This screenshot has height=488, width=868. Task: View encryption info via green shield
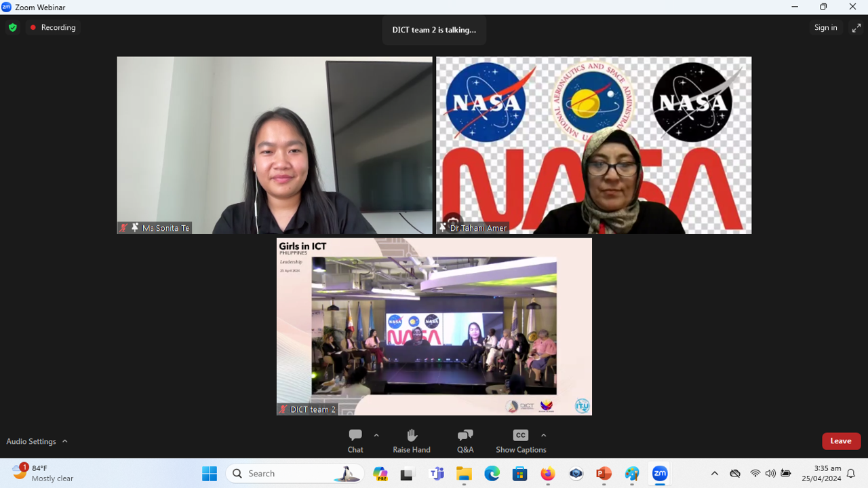(x=13, y=28)
